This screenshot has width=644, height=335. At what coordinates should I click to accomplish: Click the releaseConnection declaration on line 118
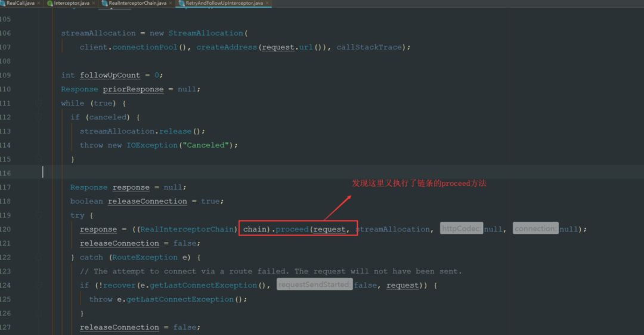tap(147, 201)
